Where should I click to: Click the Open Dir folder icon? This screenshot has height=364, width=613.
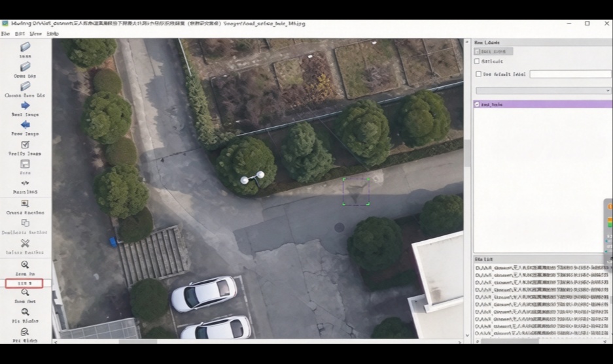click(x=25, y=67)
